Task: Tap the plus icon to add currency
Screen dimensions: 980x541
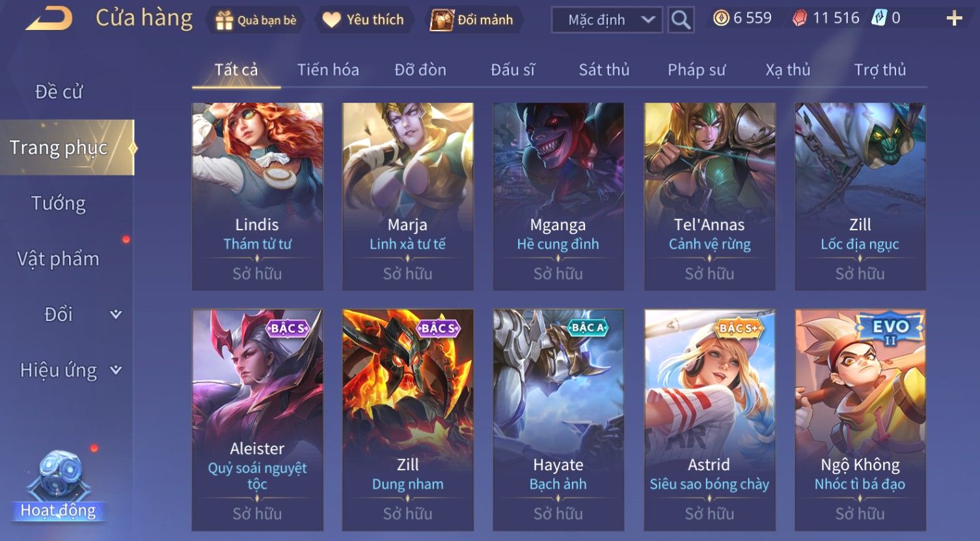Action: click(x=954, y=18)
